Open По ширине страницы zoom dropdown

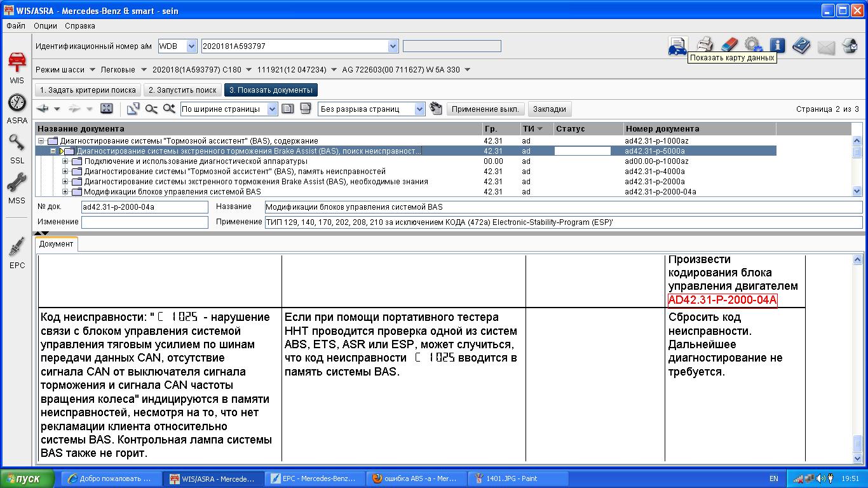click(273, 109)
